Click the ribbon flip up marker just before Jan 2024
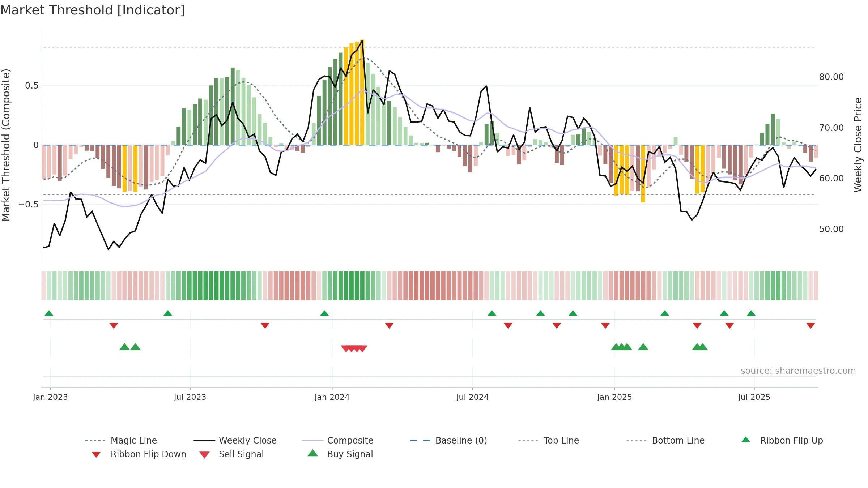 point(324,313)
